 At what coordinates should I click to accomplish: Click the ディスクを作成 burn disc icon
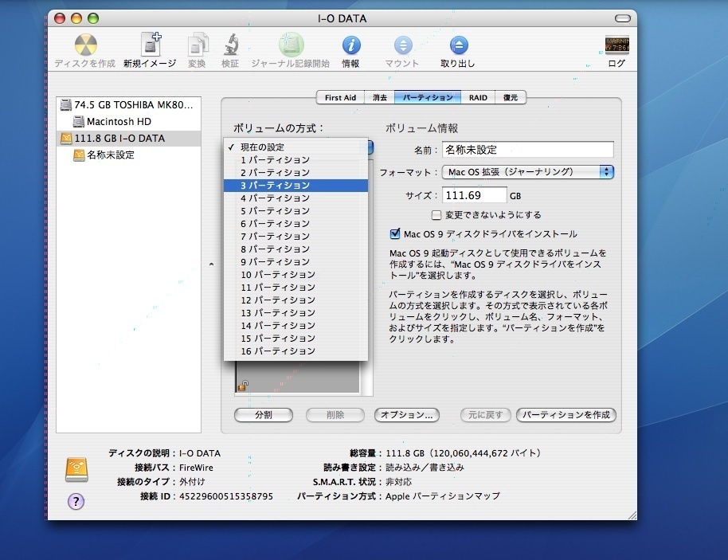coord(86,45)
